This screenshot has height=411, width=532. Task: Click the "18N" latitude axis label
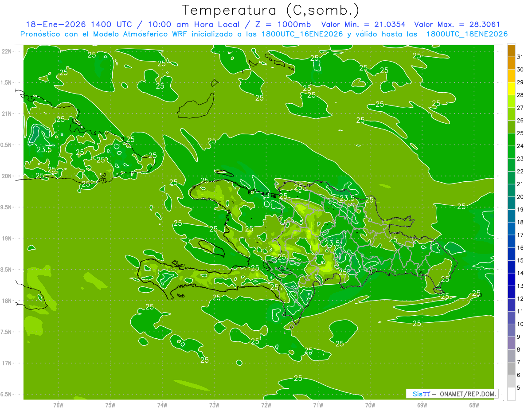[7, 301]
